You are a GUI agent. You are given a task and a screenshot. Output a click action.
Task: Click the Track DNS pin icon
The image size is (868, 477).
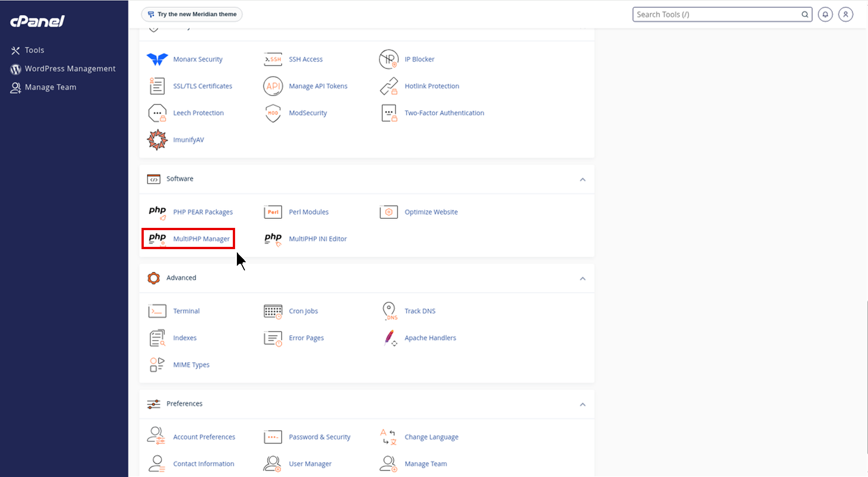(389, 311)
